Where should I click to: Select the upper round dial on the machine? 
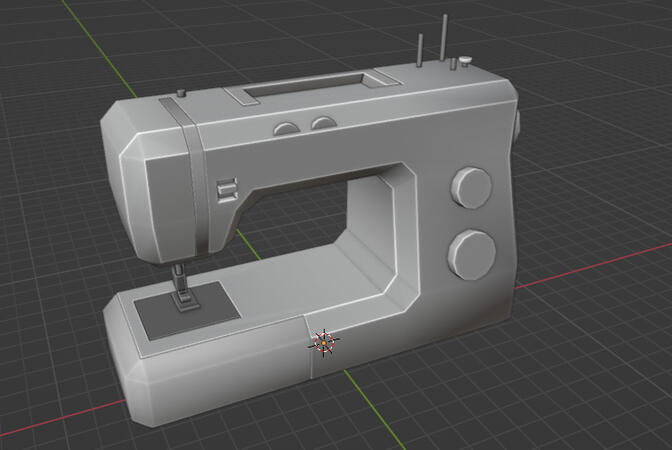[x=471, y=188]
